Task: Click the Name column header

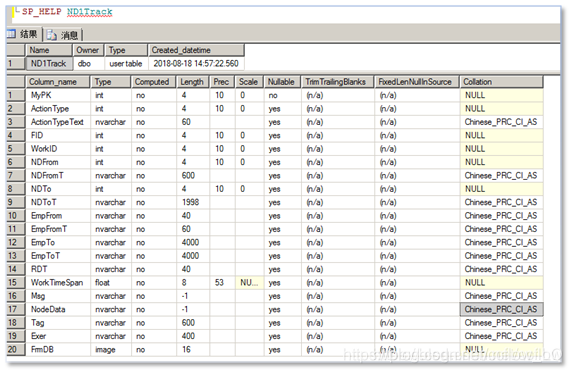Action: [49, 50]
